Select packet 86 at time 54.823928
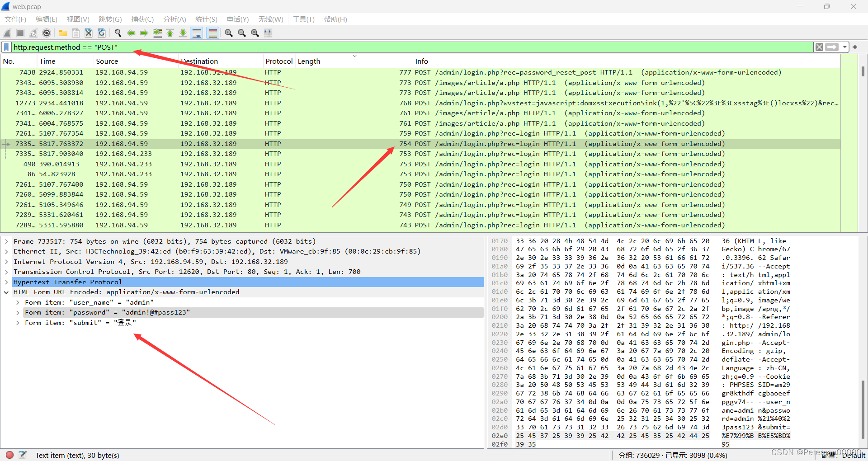 420,174
